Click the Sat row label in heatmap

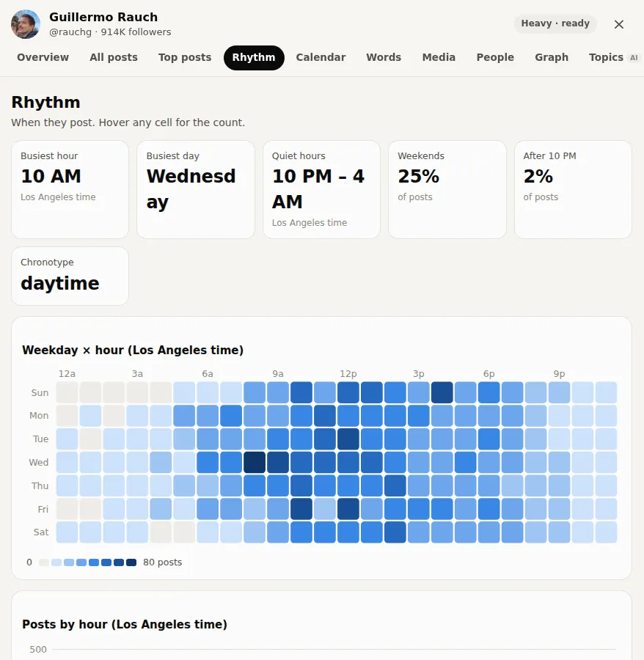click(x=41, y=532)
